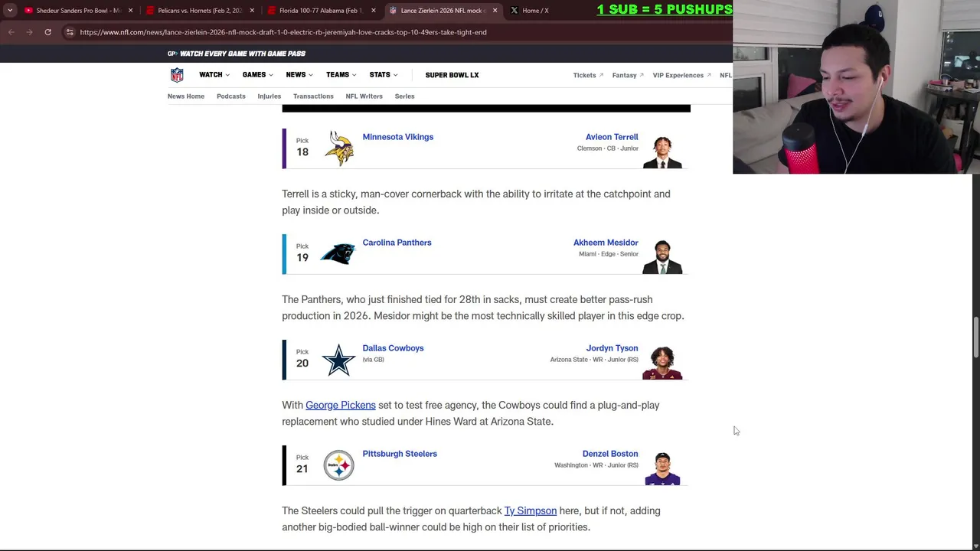Open VIP Experiences link
Screen dimensions: 980x551
tap(681, 75)
